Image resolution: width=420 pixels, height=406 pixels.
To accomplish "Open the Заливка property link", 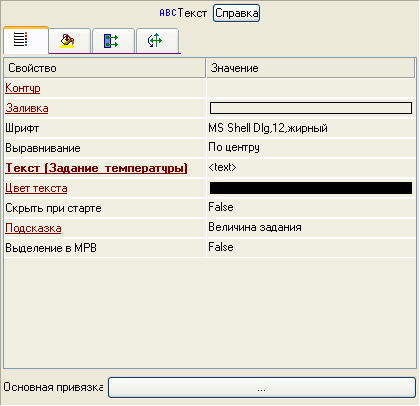I will click(x=27, y=108).
